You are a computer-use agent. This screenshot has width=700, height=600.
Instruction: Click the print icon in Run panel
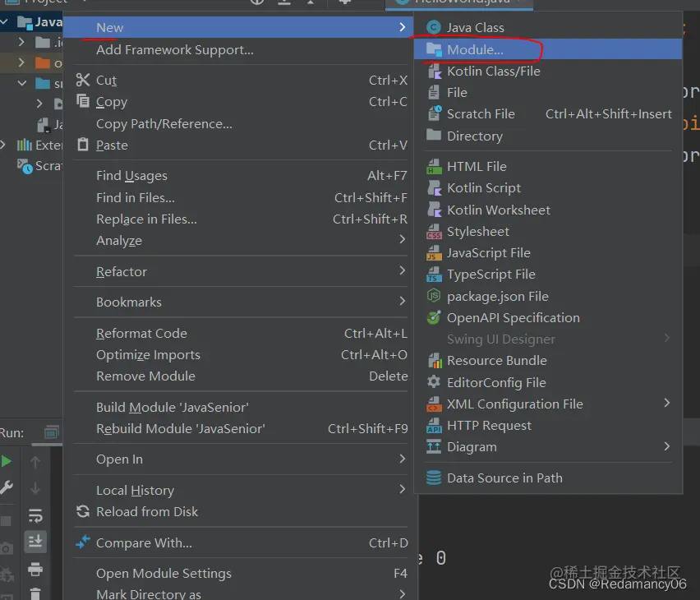click(35, 569)
